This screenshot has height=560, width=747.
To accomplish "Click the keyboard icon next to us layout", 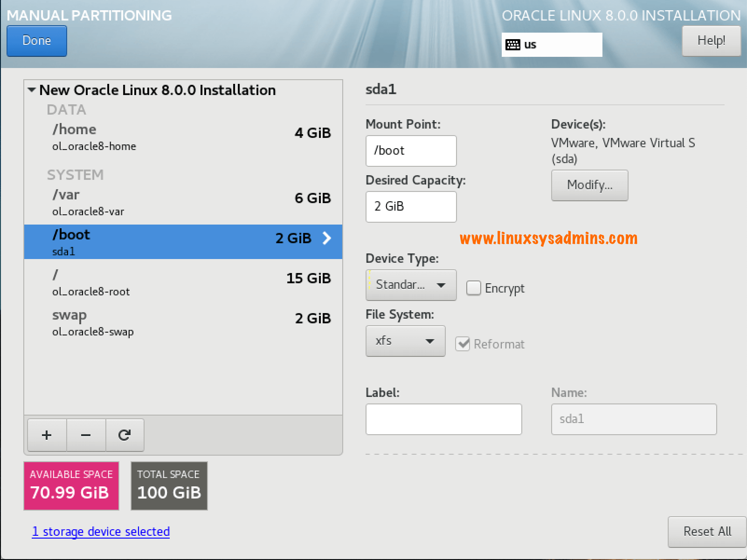I will [513, 44].
